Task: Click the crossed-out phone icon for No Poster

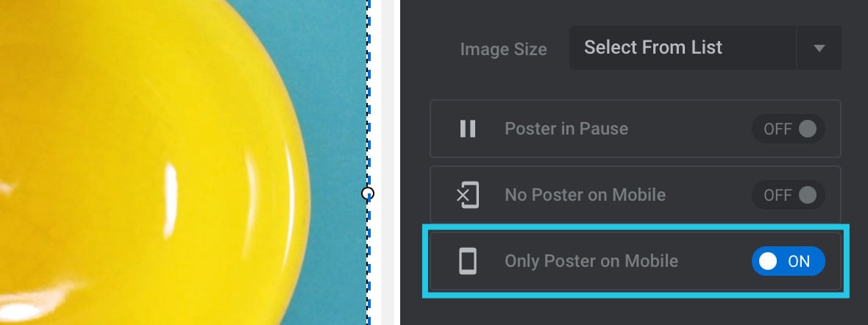Action: pyautogui.click(x=468, y=195)
